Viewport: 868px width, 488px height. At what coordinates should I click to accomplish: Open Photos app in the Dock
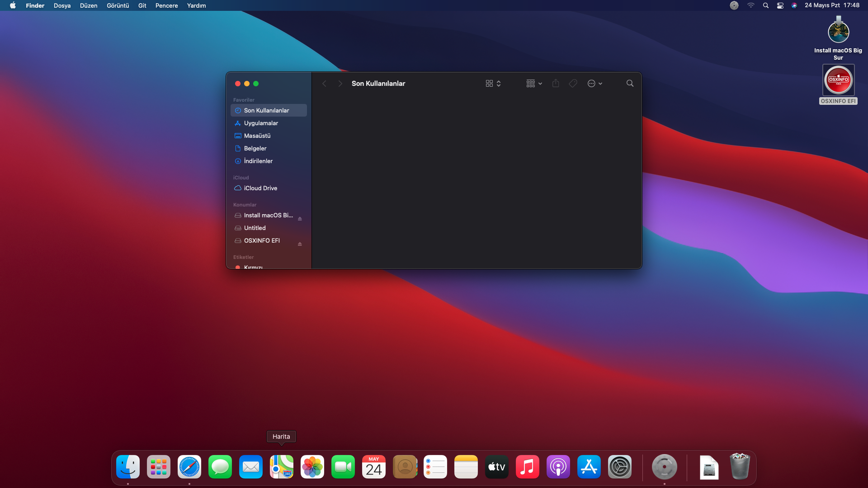point(312,467)
